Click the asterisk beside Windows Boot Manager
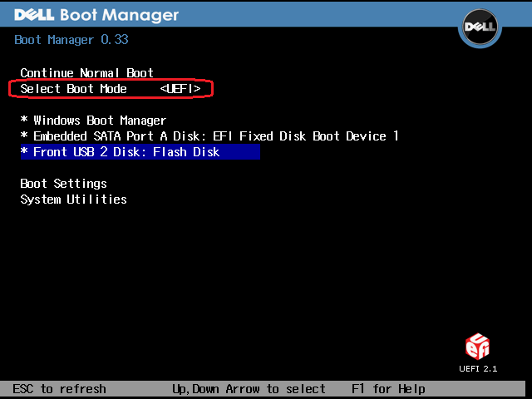This screenshot has height=399, width=532. [x=24, y=121]
